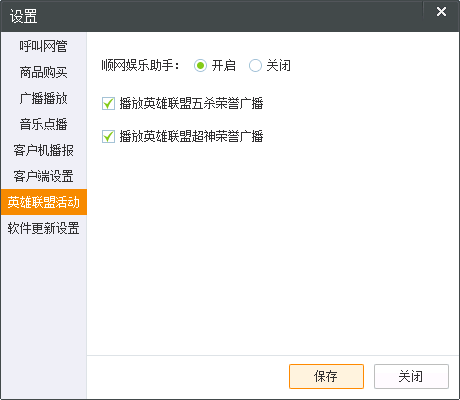
Task: Open the 客户机播报 section
Action: click(43, 150)
